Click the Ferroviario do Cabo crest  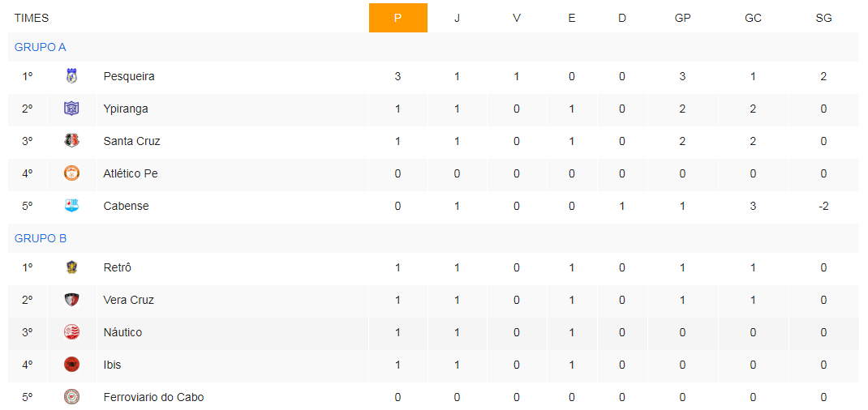tap(72, 397)
